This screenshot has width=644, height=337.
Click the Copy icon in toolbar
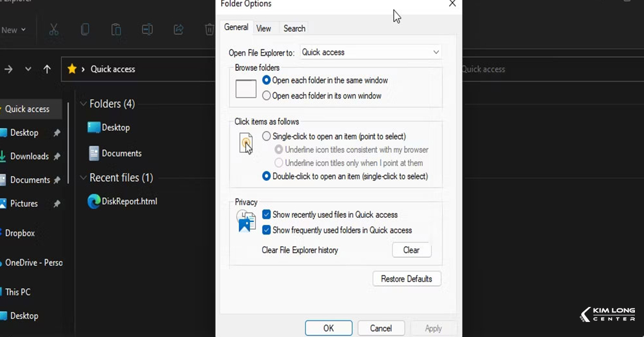pos(85,30)
